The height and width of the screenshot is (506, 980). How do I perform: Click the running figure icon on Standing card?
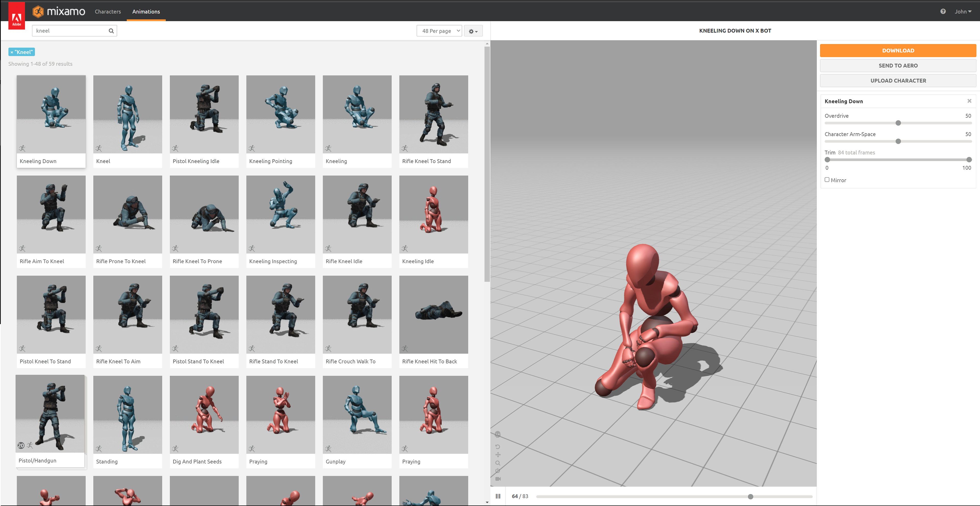coord(99,449)
